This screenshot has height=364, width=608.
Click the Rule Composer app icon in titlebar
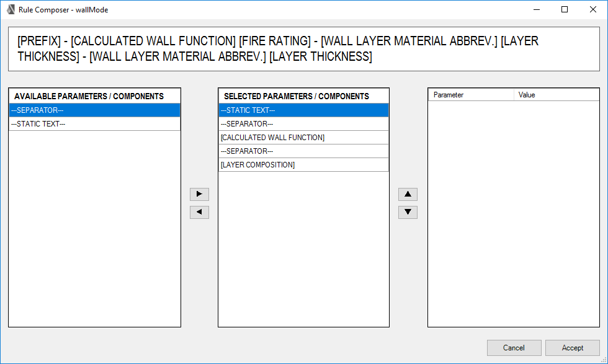pos(10,9)
